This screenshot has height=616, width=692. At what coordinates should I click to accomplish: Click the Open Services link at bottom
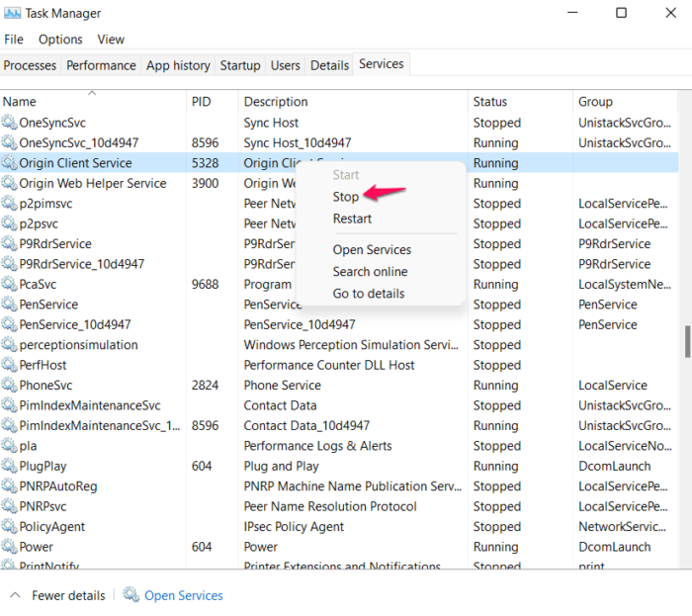pos(184,595)
